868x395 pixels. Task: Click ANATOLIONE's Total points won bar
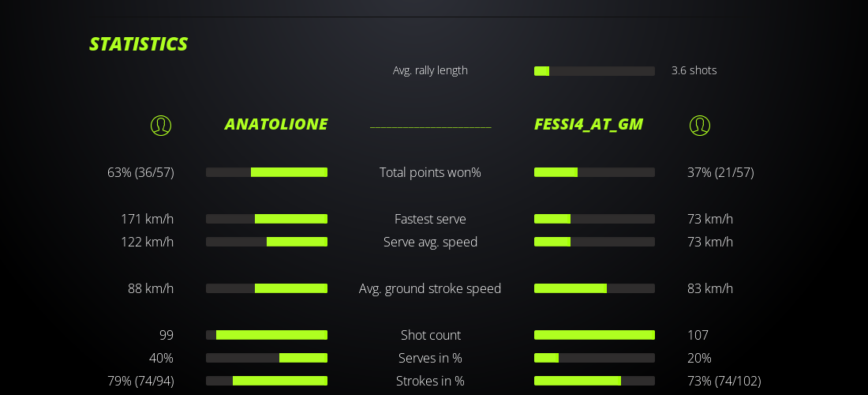click(x=267, y=172)
